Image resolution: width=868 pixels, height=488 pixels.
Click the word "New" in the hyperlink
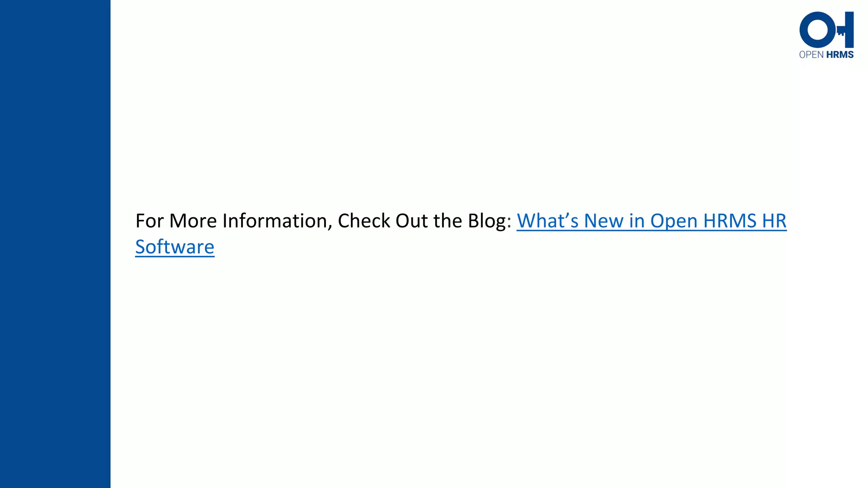click(604, 221)
